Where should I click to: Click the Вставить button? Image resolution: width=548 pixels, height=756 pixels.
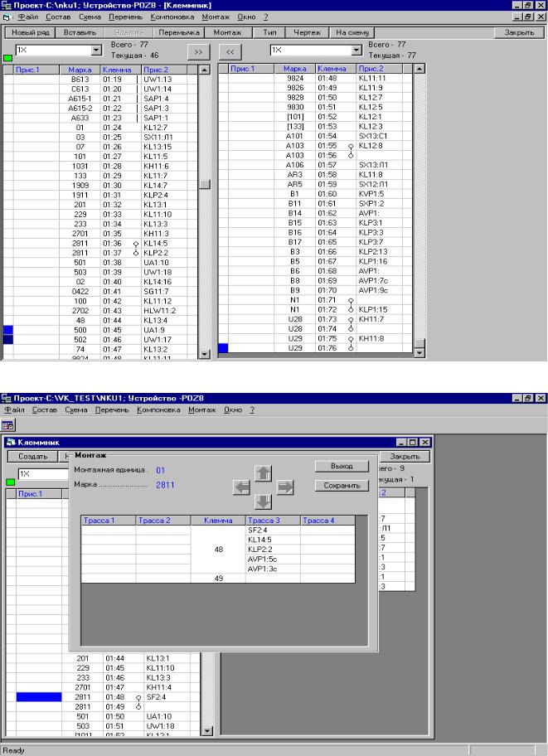[x=80, y=33]
